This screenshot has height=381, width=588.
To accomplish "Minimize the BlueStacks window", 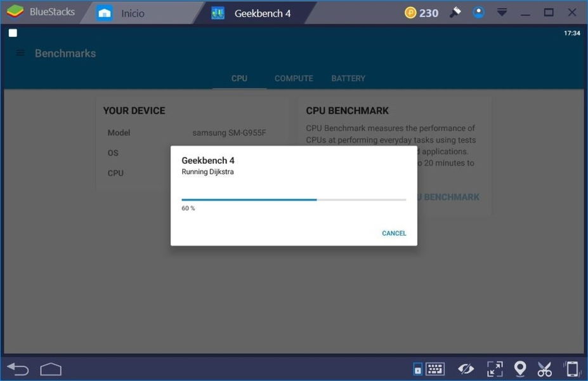I will pyautogui.click(x=525, y=14).
